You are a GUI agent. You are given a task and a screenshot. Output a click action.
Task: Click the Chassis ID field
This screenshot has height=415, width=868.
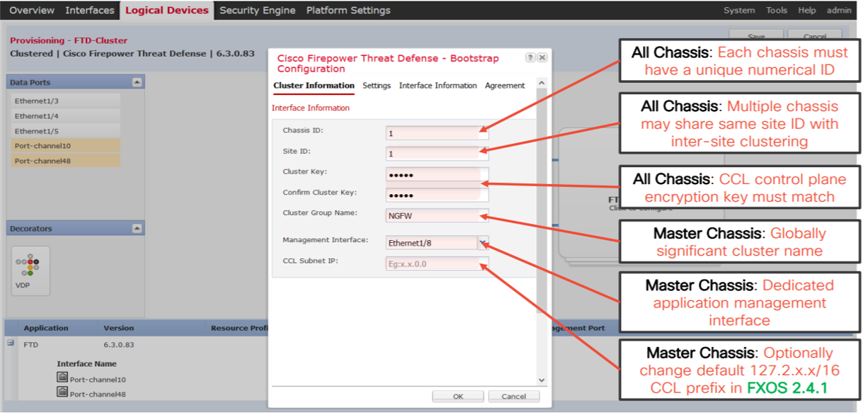437,132
